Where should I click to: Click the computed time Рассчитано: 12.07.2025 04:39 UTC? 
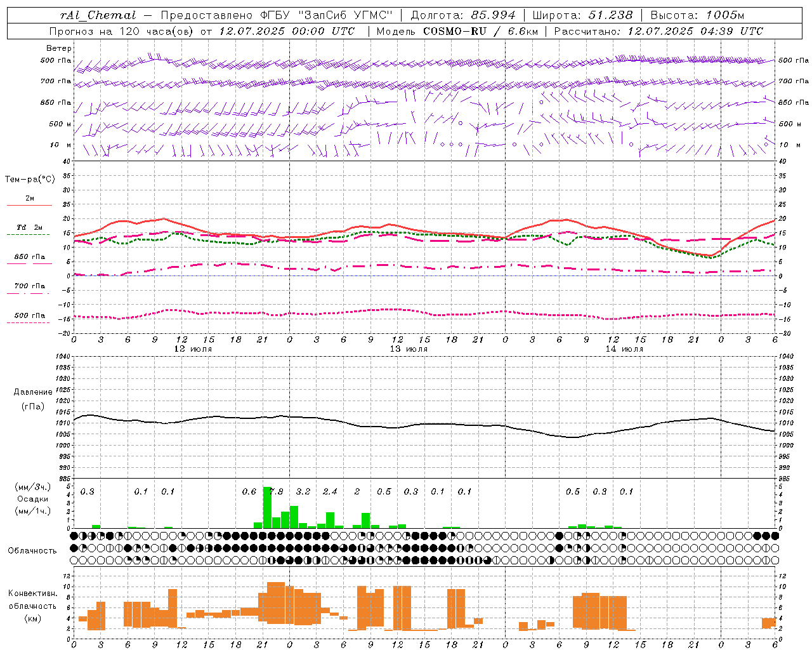pos(658,31)
